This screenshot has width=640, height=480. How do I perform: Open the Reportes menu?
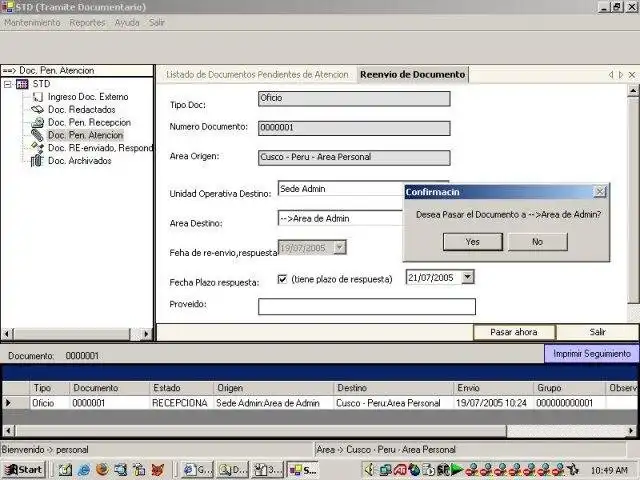pyautogui.click(x=87, y=22)
